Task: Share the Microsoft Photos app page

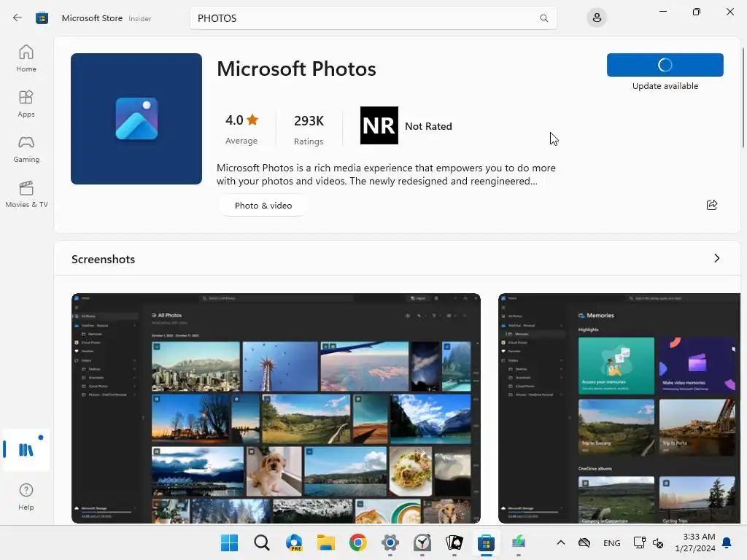Action: click(x=712, y=205)
